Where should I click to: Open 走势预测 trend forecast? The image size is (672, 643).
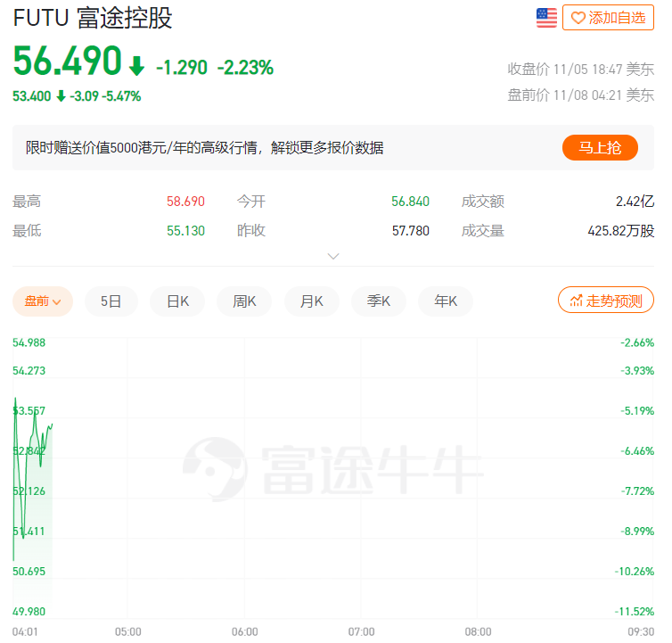605,301
